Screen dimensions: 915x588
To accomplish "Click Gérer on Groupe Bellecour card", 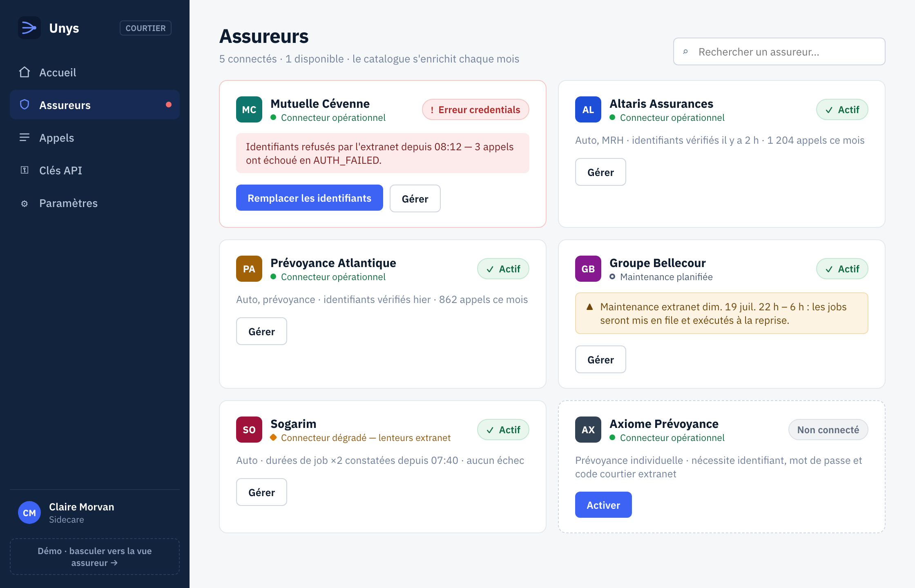I will point(600,359).
